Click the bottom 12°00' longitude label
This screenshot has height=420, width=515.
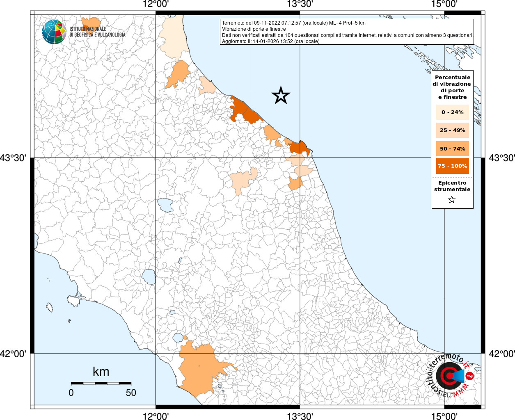pyautogui.click(x=156, y=416)
